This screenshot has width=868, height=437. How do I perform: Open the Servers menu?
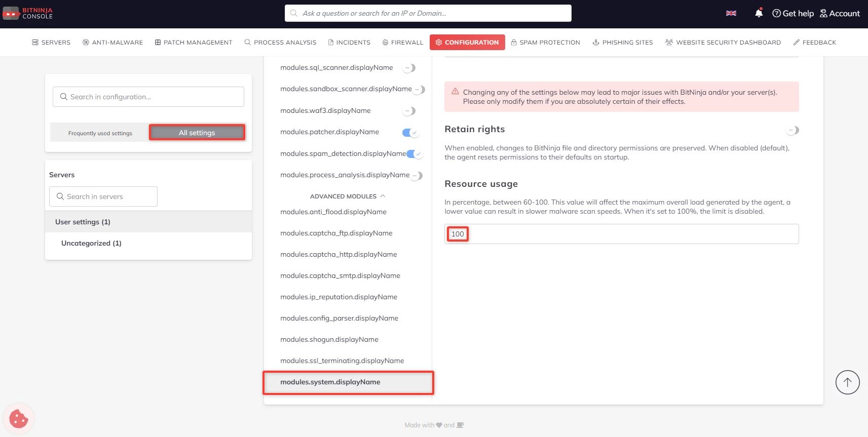tap(51, 43)
